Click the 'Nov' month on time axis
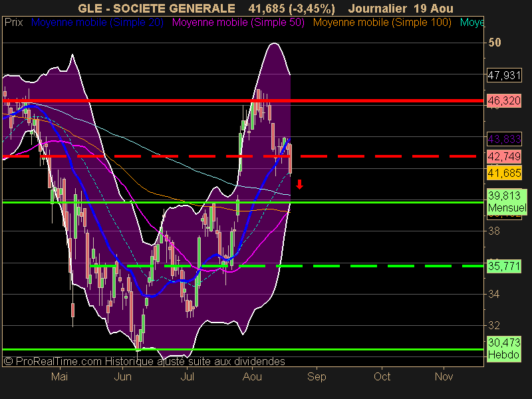The height and width of the screenshot is (399, 532). coord(444,376)
